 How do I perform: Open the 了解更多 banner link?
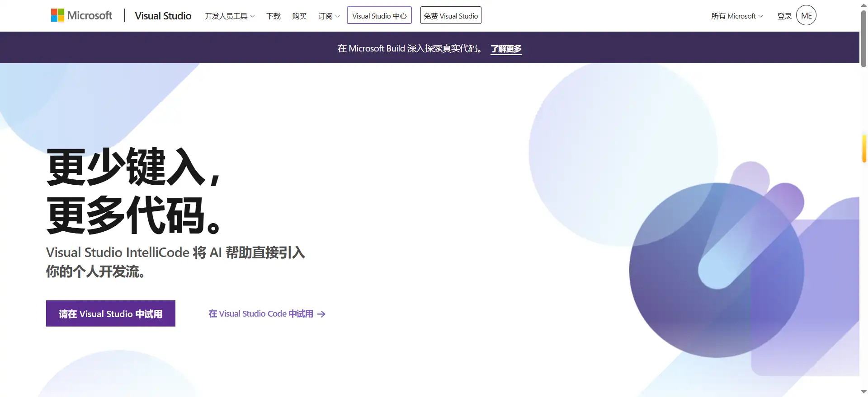tap(506, 49)
